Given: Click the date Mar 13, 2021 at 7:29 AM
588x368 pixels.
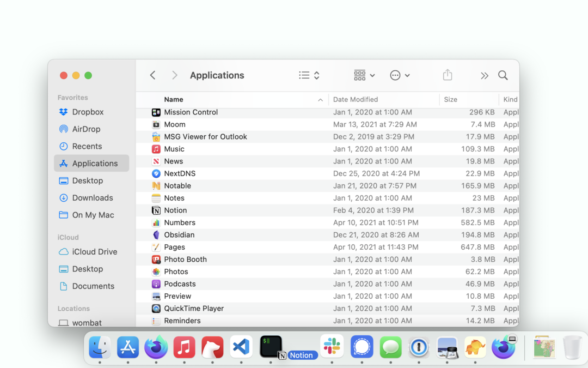Looking at the screenshot, I should (x=375, y=124).
